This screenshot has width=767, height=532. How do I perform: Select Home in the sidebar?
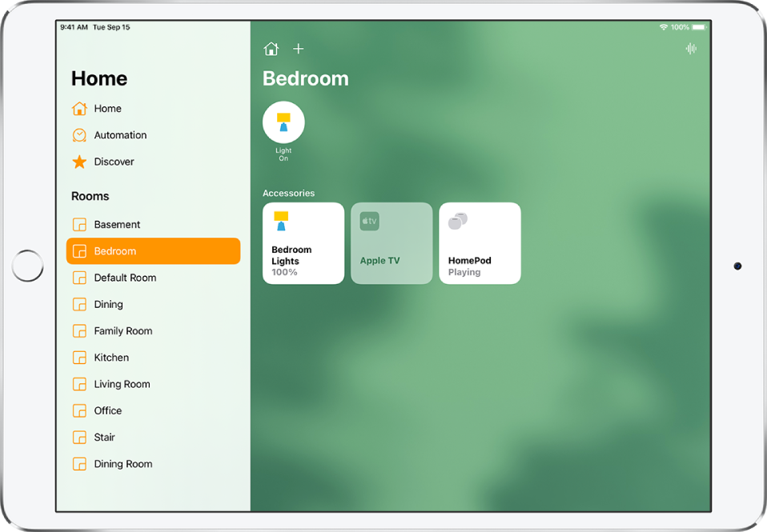153,109
